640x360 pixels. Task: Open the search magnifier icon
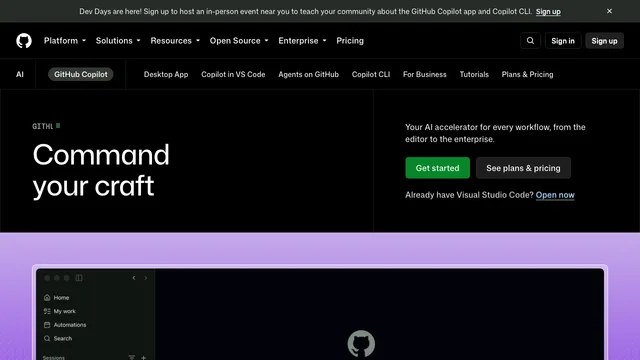(530, 41)
